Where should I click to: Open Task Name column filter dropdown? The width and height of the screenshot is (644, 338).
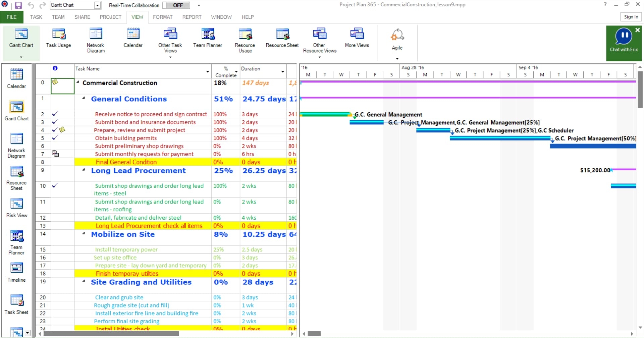coord(208,71)
